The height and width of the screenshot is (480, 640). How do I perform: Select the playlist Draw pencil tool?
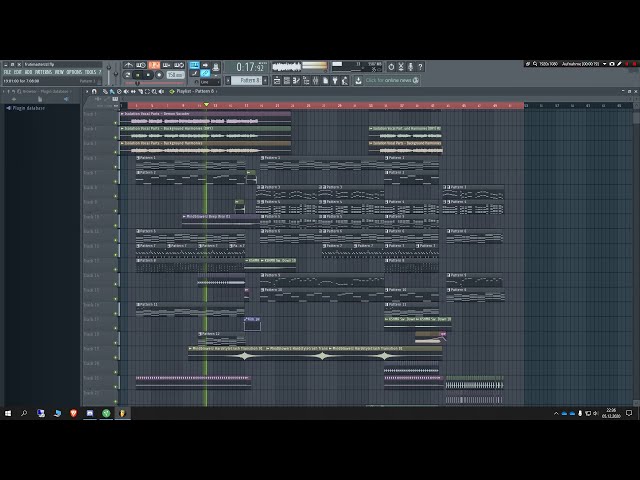tap(105, 91)
